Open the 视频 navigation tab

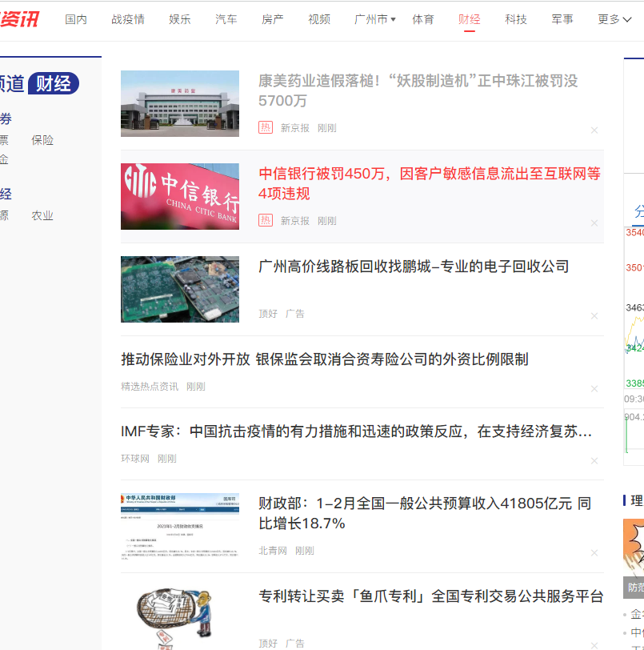(x=319, y=19)
